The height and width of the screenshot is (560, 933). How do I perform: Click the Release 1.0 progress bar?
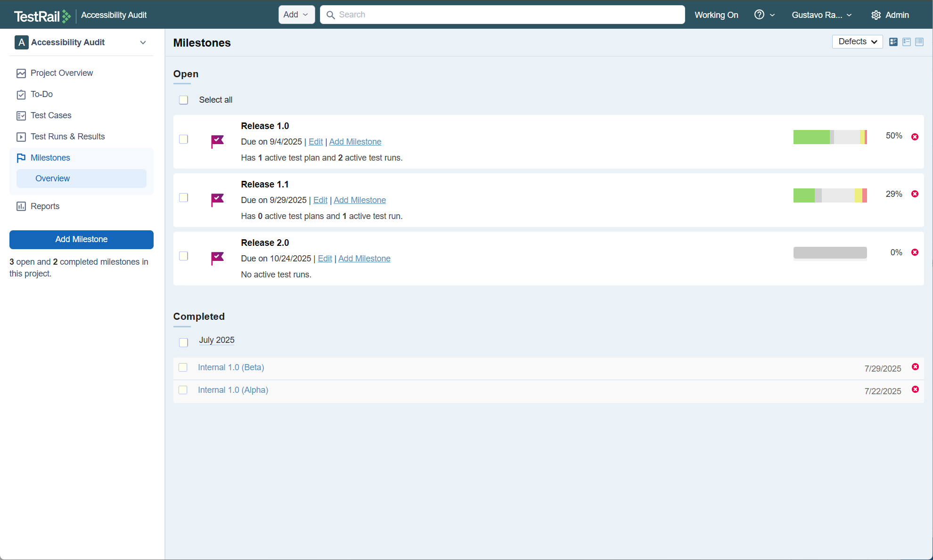click(x=830, y=137)
